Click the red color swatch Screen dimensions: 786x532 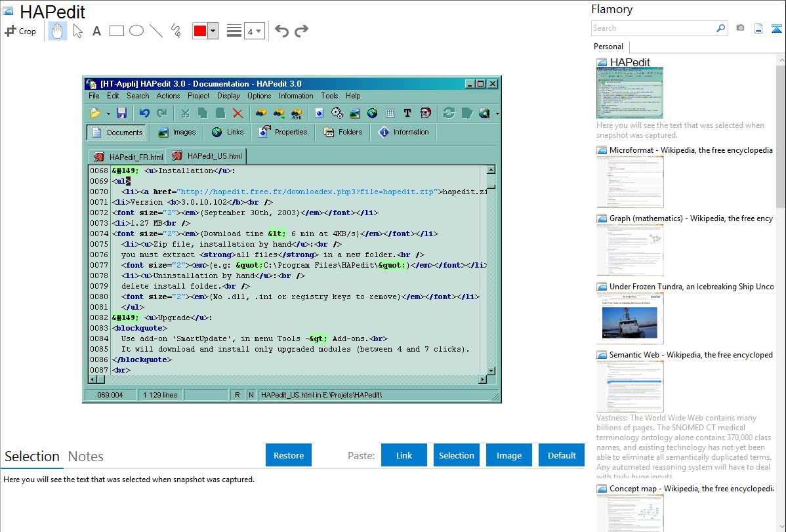coord(200,31)
